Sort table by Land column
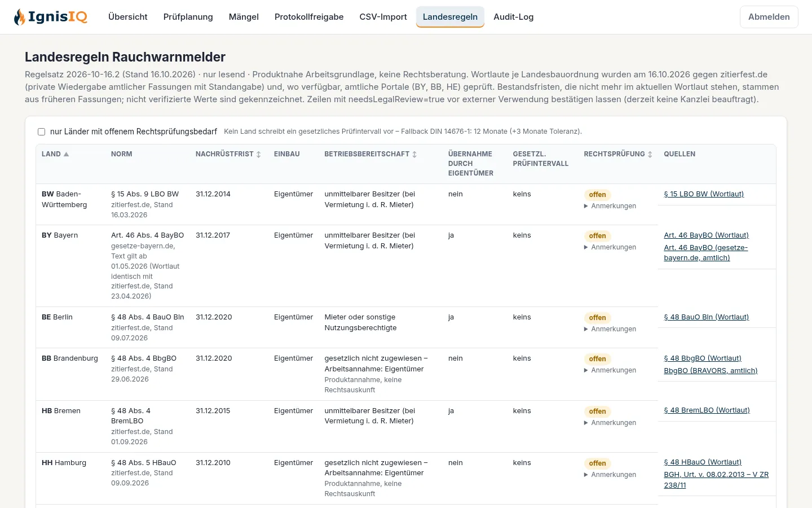Image resolution: width=812 pixels, height=508 pixels. 55,154
